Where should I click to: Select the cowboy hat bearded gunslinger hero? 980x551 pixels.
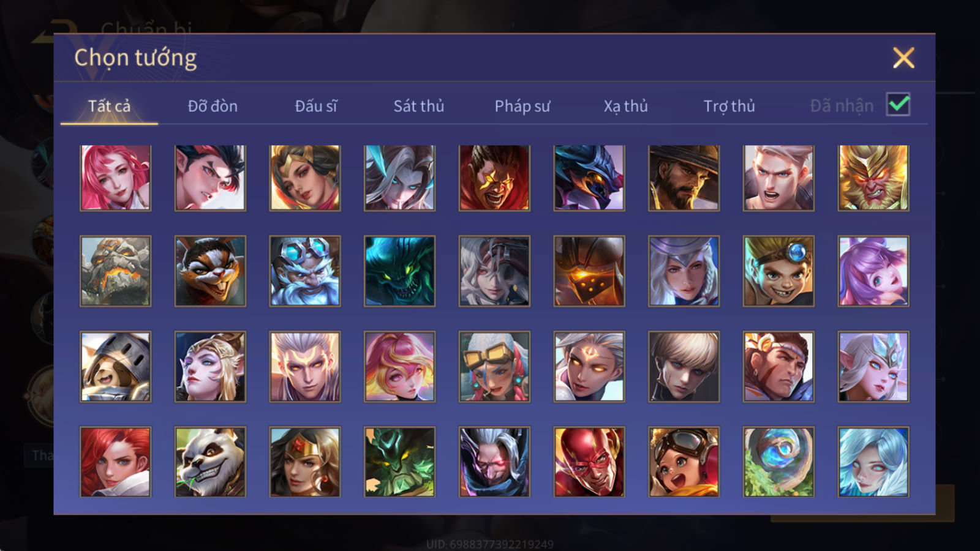coord(684,178)
